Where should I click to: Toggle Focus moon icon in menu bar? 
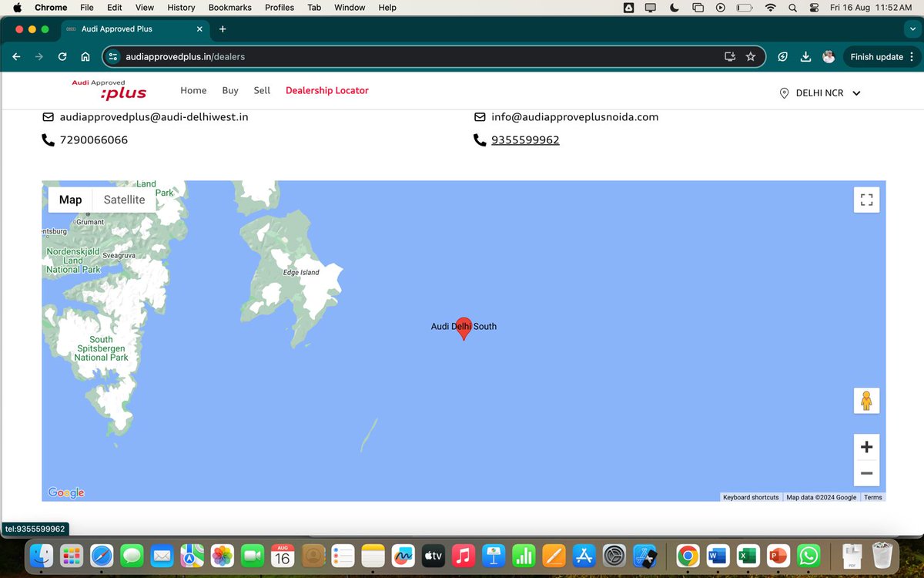click(675, 8)
